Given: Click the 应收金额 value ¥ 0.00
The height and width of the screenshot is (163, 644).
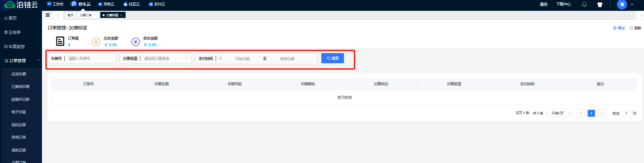Looking at the screenshot, I should tap(111, 45).
